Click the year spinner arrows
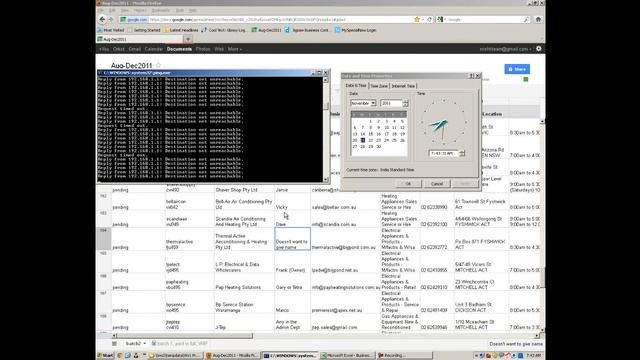This screenshot has width=640, height=360. 405,103
